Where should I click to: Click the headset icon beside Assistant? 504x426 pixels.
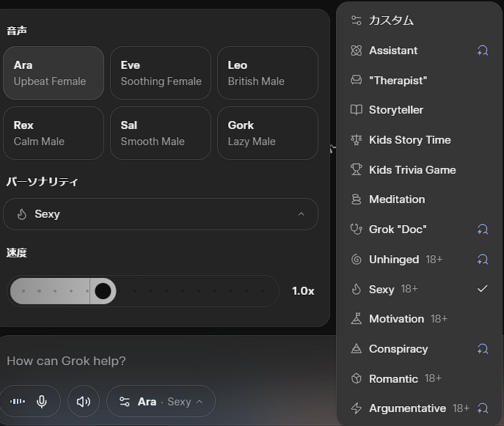(482, 51)
